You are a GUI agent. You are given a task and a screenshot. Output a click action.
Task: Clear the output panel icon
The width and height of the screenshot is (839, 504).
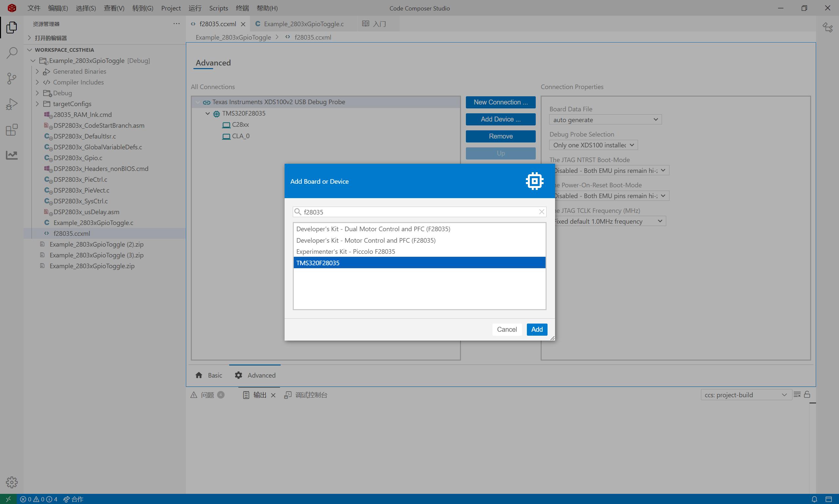coord(797,395)
